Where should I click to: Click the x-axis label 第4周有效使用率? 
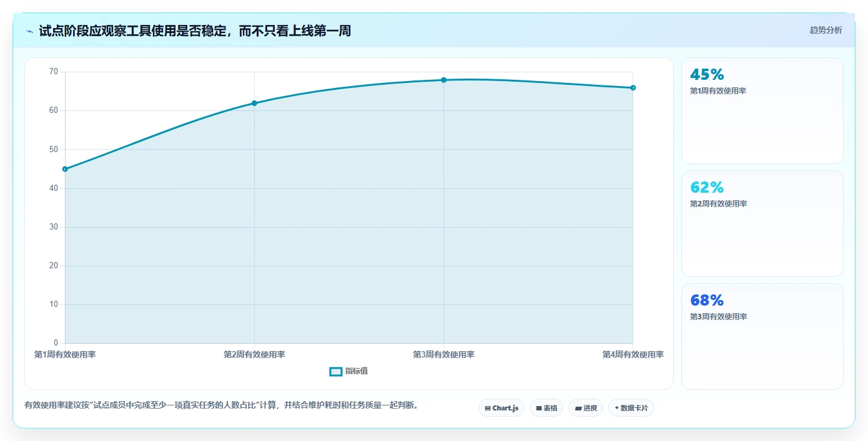(x=633, y=355)
